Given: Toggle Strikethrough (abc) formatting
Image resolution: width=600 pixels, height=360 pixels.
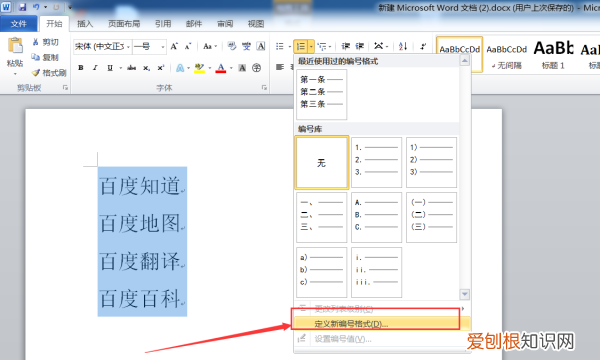Looking at the screenshot, I should pyautogui.click(x=132, y=68).
